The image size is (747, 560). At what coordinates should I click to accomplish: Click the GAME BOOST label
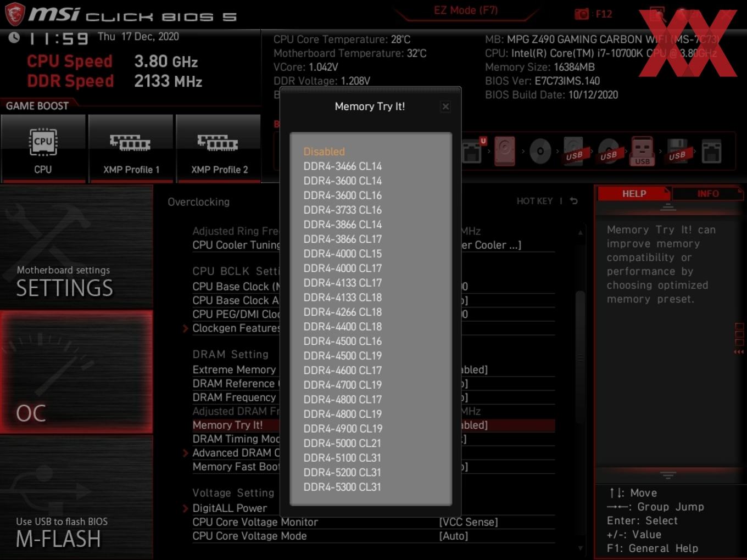37,106
